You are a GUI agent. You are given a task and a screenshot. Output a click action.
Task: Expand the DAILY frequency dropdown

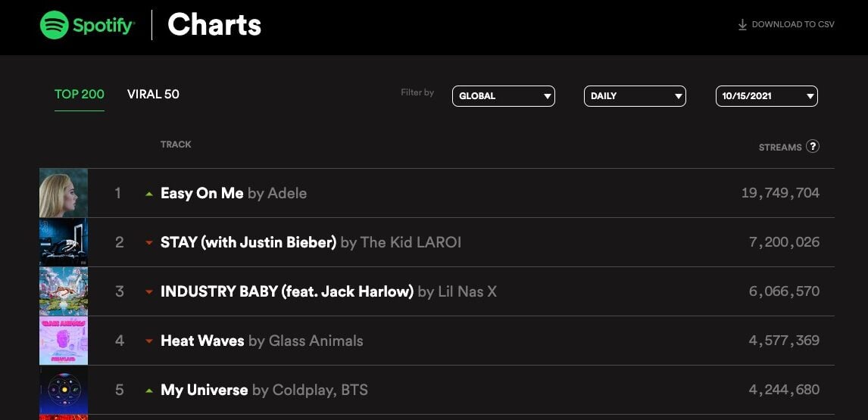(x=635, y=96)
